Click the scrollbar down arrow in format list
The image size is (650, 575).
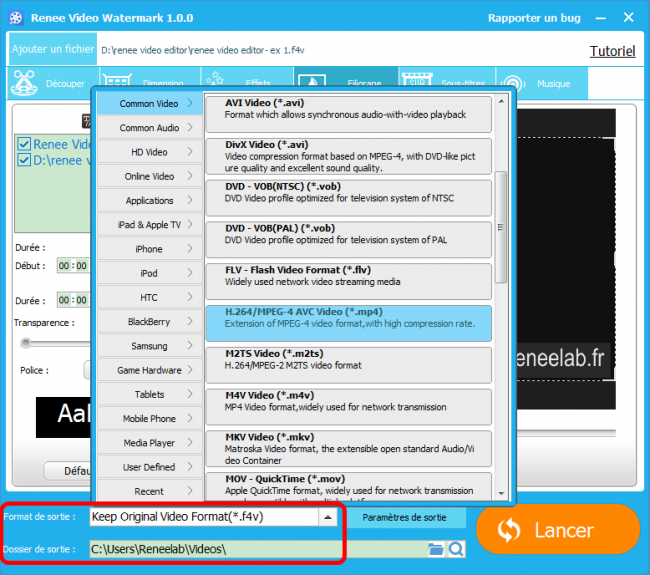501,493
